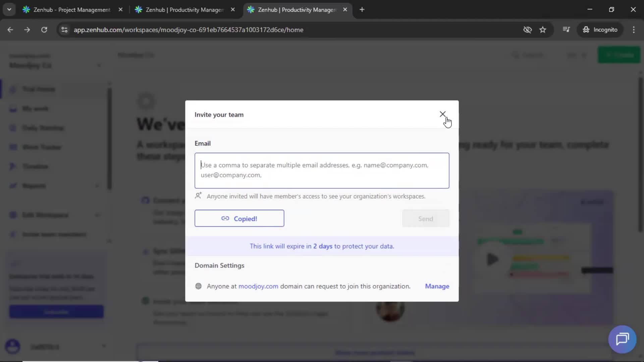Open the media controls toolbar icon

tap(566, 29)
